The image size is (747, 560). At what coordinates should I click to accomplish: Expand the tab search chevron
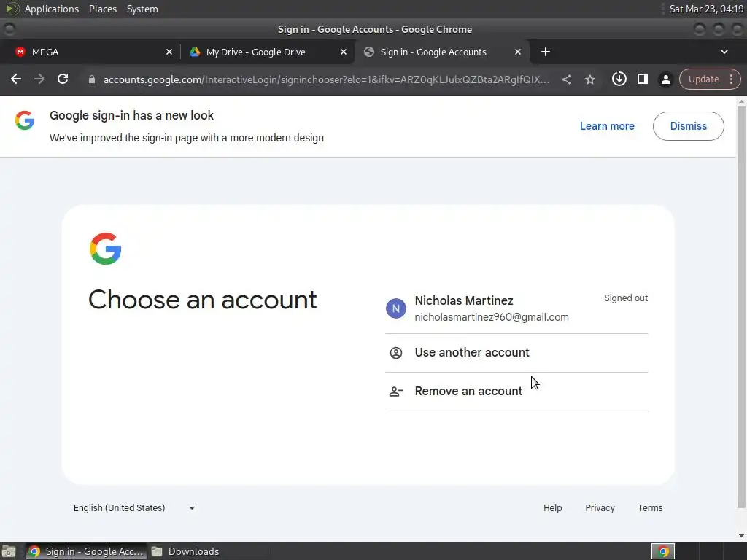tap(724, 52)
